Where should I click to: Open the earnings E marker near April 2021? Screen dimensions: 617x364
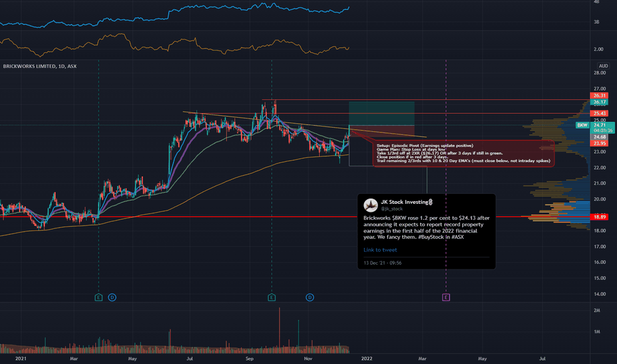coord(99,297)
